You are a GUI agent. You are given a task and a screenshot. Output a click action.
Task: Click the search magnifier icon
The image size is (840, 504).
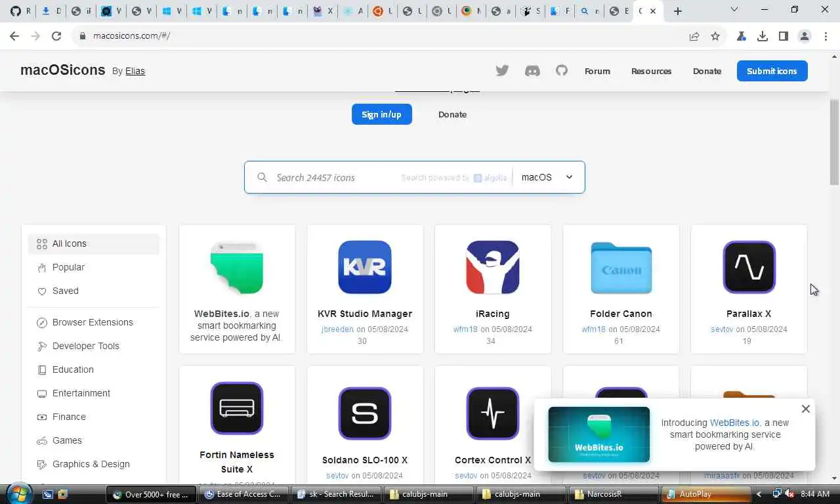[x=262, y=177]
